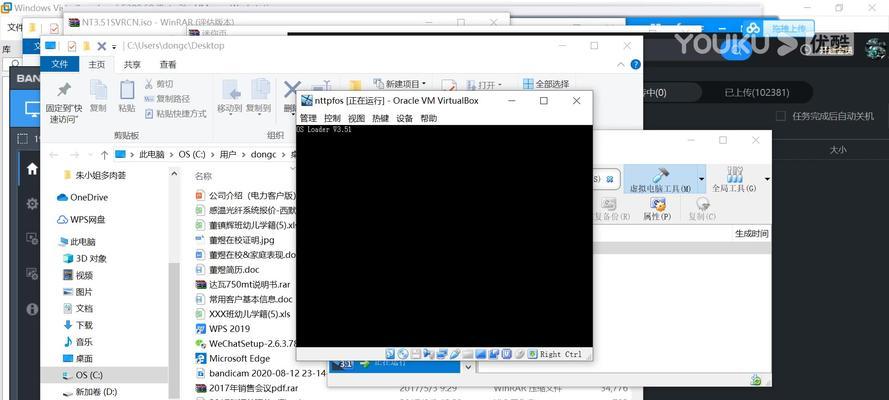Click the 属性(P) snapshot properties icon
Viewport: 889px width, 400px height.
coord(657,209)
